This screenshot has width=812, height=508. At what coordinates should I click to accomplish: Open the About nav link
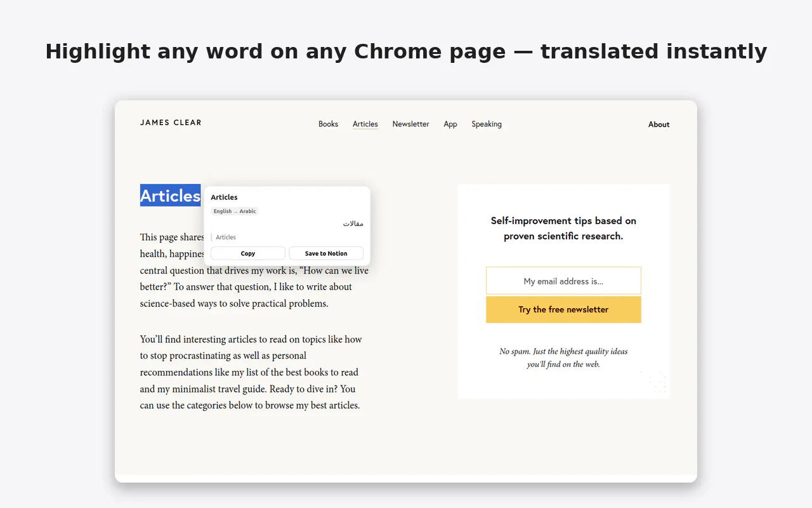pos(658,124)
